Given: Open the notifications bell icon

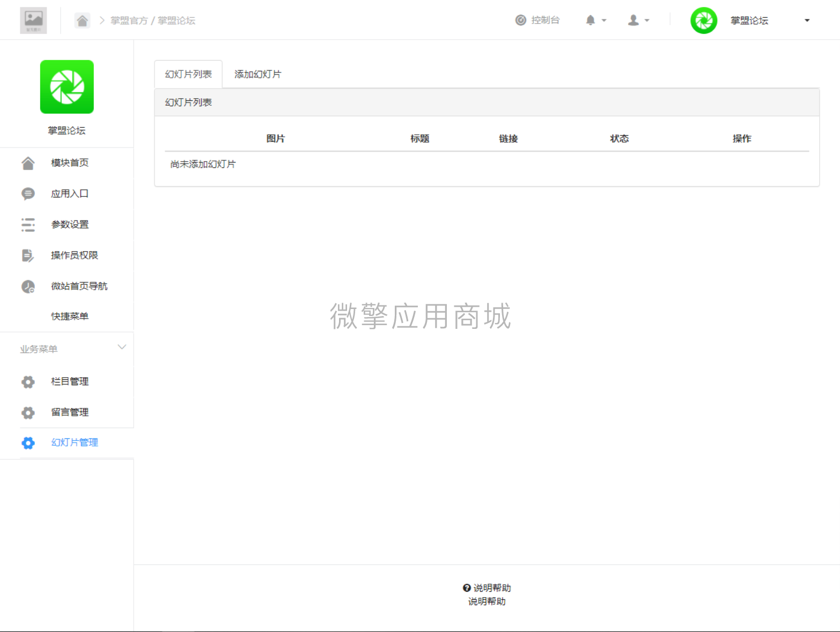Looking at the screenshot, I should [x=591, y=20].
